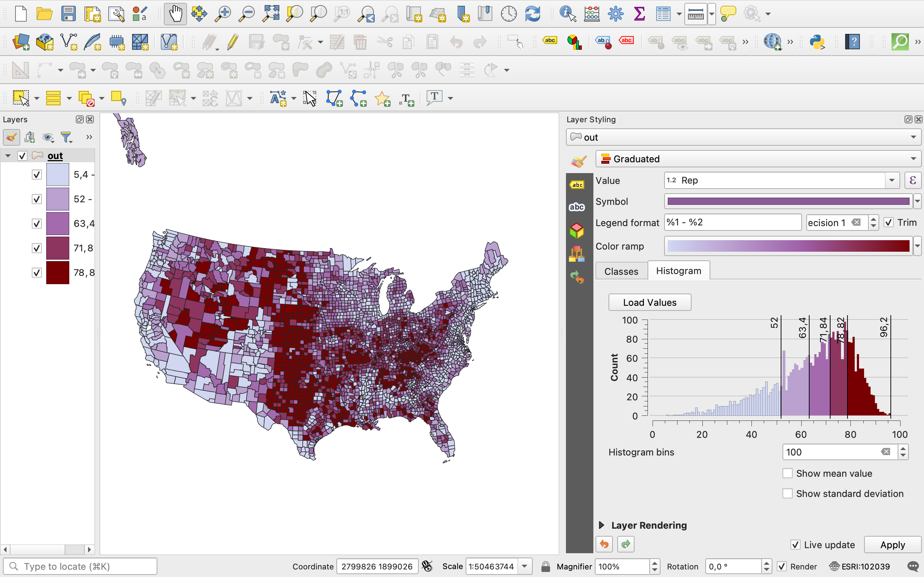Select the Histogram tab
Viewport: 924px width, 577px height.
[678, 271]
